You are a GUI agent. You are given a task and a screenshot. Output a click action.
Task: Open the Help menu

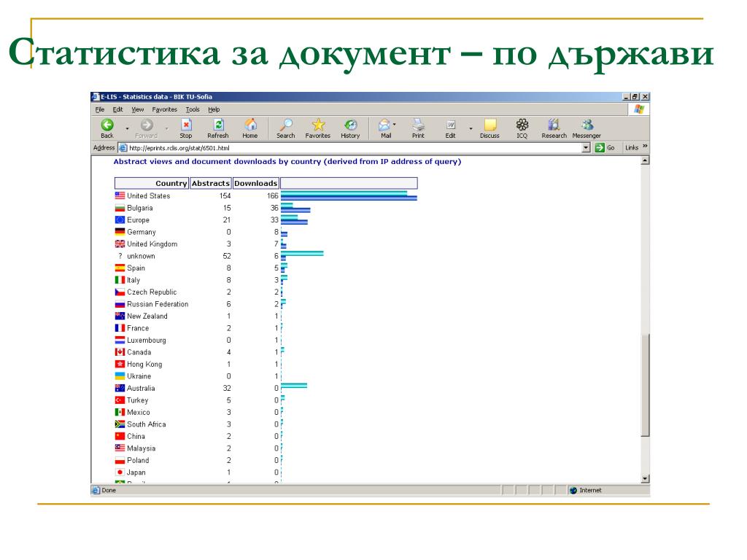point(214,109)
